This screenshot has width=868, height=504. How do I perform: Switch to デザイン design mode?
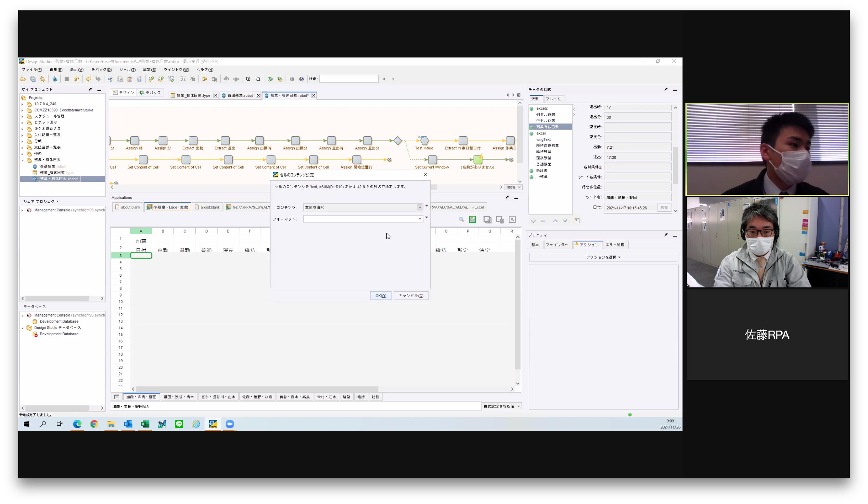(x=124, y=93)
